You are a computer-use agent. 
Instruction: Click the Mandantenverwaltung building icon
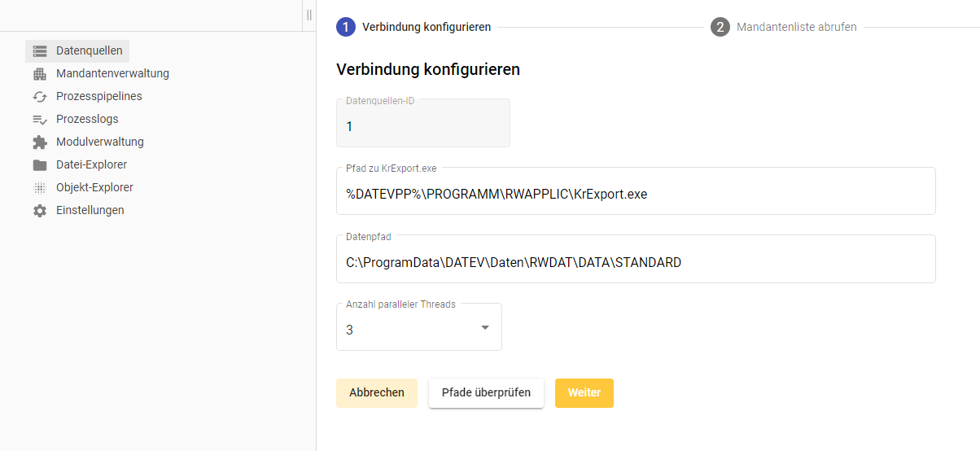point(40,74)
